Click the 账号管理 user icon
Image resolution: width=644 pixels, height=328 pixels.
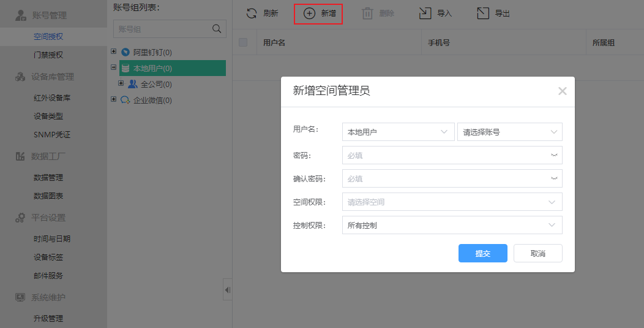(21, 15)
